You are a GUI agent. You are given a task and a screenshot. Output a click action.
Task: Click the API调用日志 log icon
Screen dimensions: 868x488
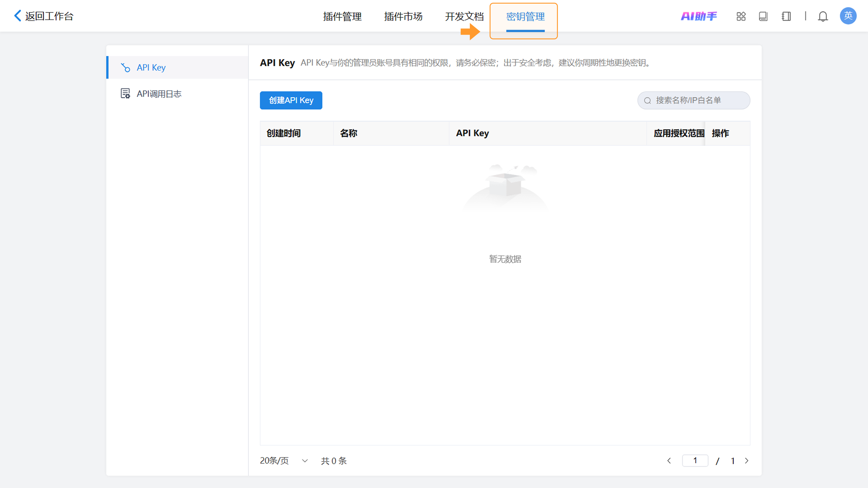coord(125,93)
